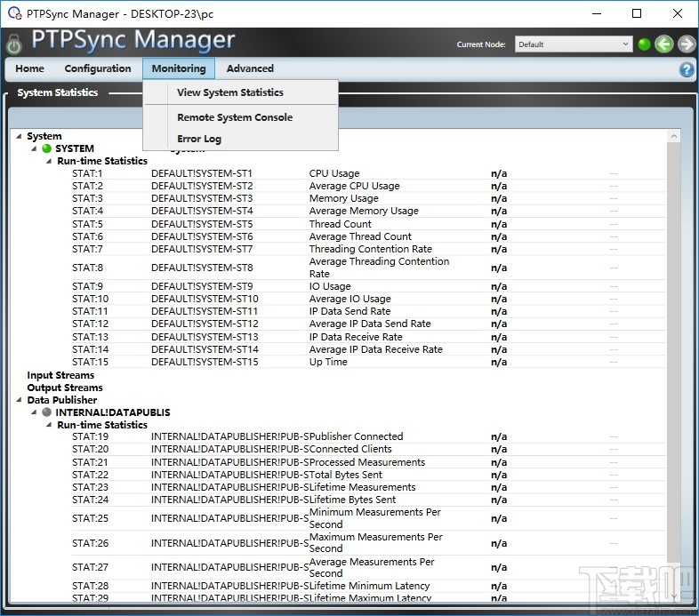
Task: Click the n/a value for CPU Usage
Action: click(x=499, y=173)
